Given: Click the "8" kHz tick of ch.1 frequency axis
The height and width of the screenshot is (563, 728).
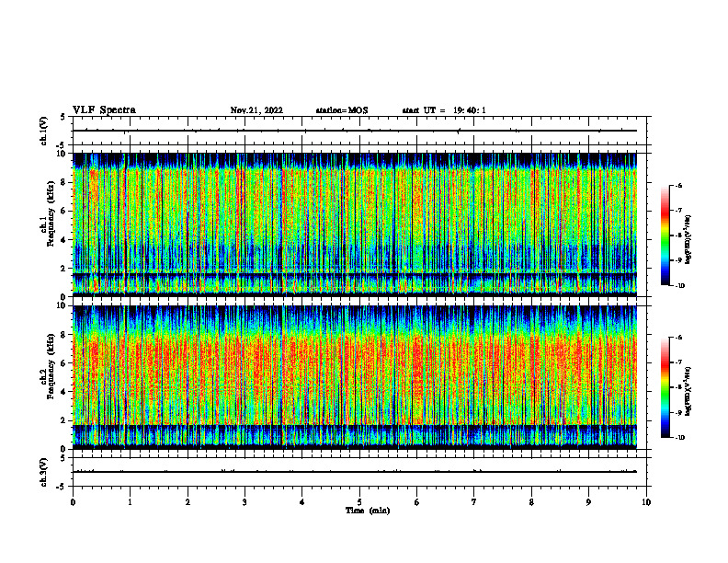Looking at the screenshot, I should 64,182.
